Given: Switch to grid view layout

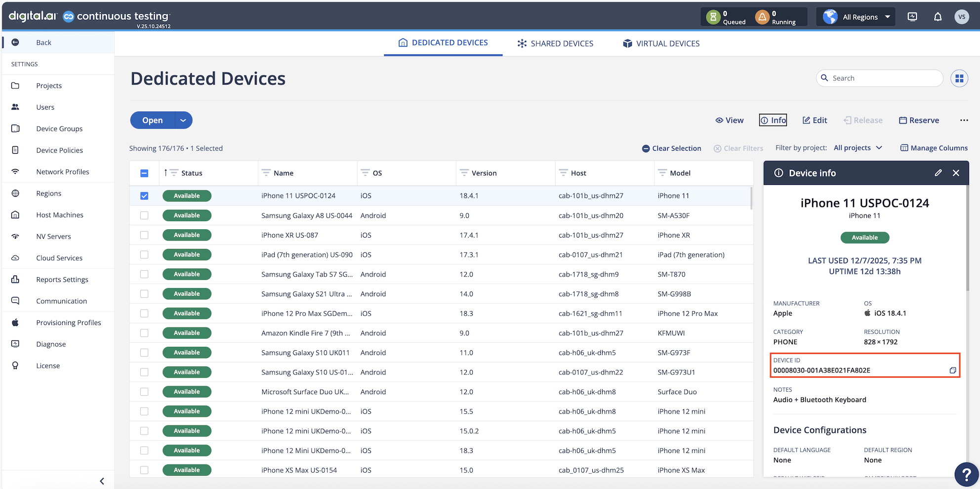Looking at the screenshot, I should click(959, 78).
